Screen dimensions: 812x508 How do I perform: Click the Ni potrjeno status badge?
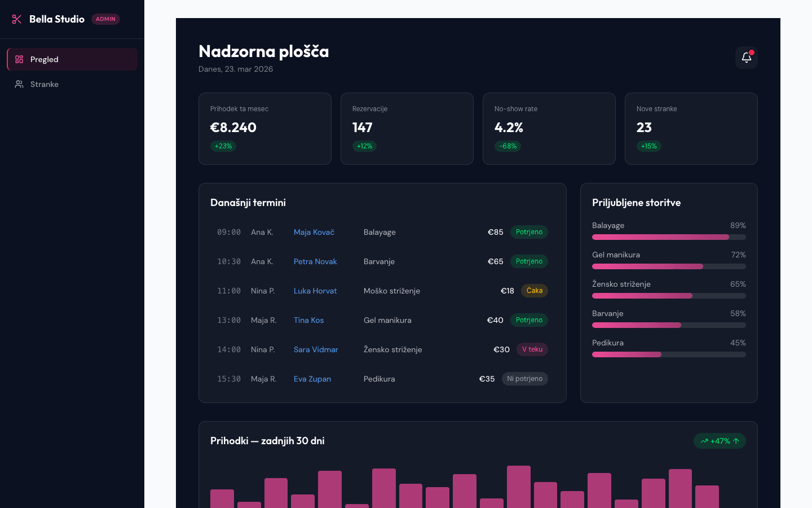(524, 379)
